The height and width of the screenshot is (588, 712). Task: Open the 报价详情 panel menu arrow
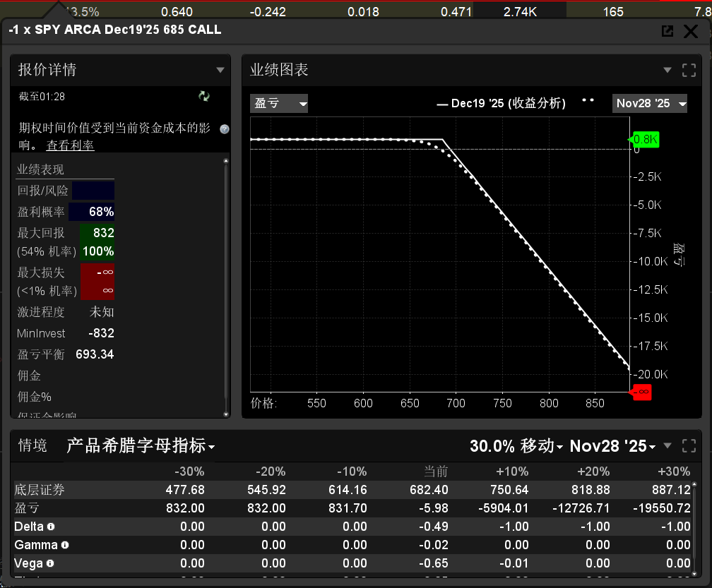220,70
